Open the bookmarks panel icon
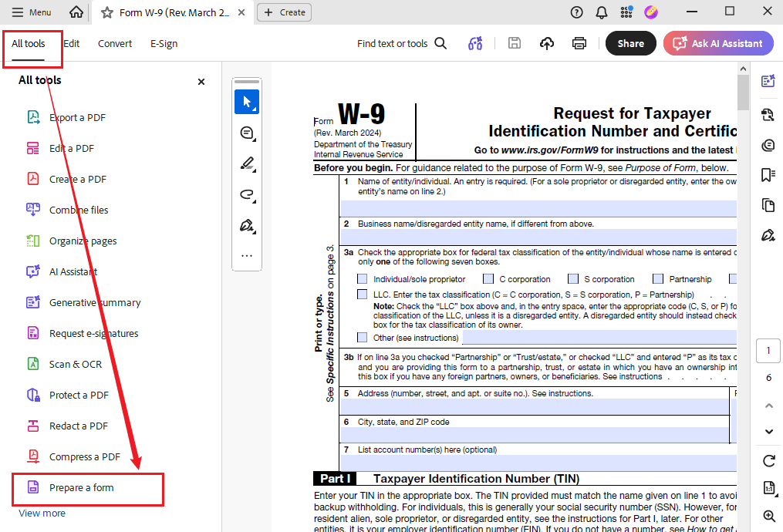This screenshot has width=783, height=532. (768, 175)
